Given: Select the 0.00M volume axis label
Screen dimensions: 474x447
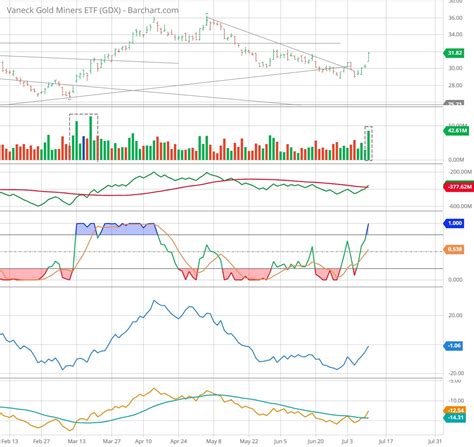Looking at the screenshot, I should 456,160.
